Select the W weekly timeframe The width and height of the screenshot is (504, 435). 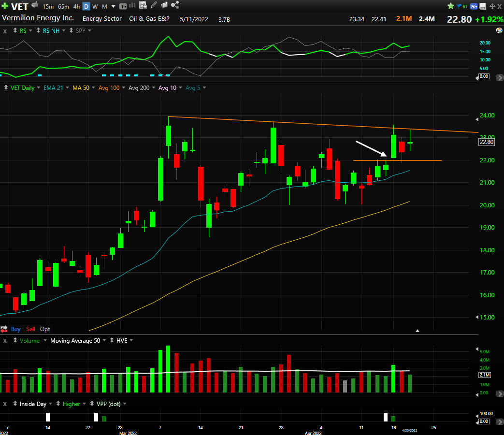pos(95,6)
